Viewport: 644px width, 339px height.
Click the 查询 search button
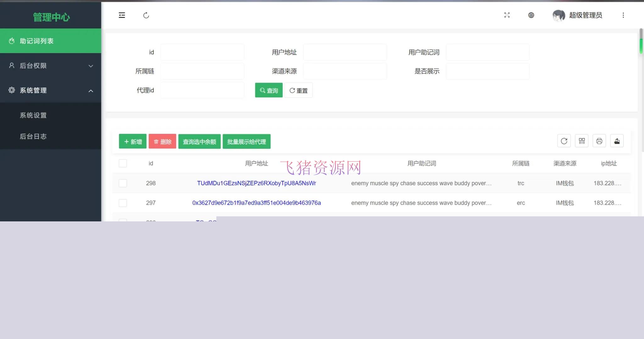click(268, 90)
